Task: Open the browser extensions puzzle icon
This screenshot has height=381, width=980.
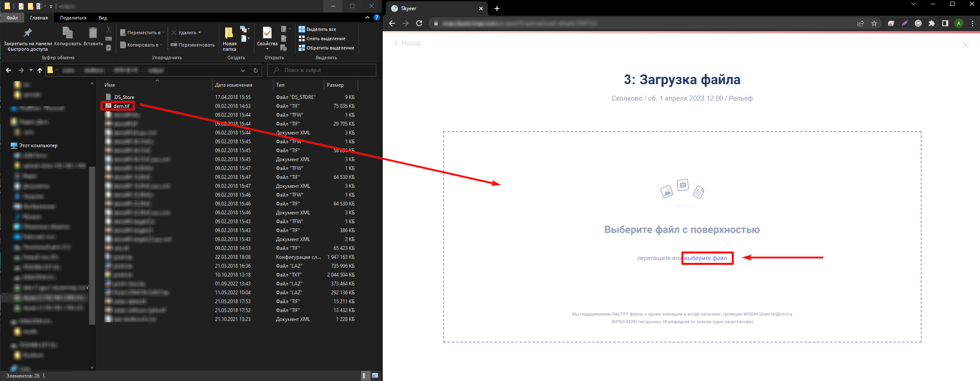Action: (931, 23)
